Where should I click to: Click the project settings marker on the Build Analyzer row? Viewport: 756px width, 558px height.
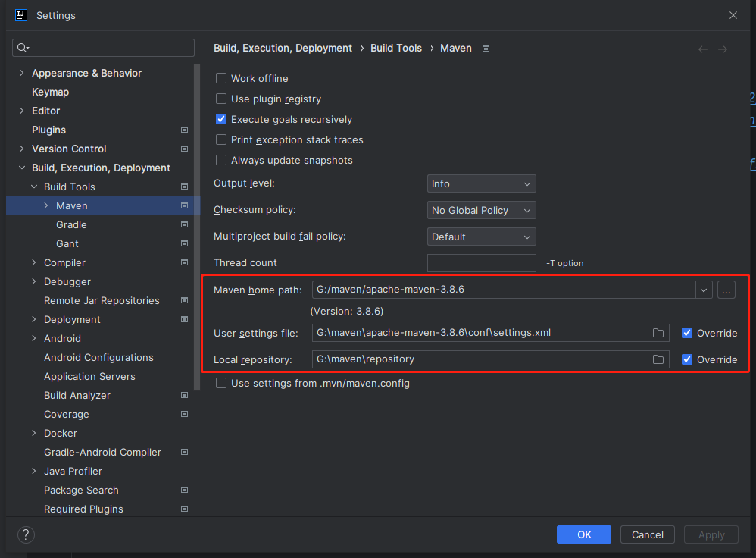(184, 395)
